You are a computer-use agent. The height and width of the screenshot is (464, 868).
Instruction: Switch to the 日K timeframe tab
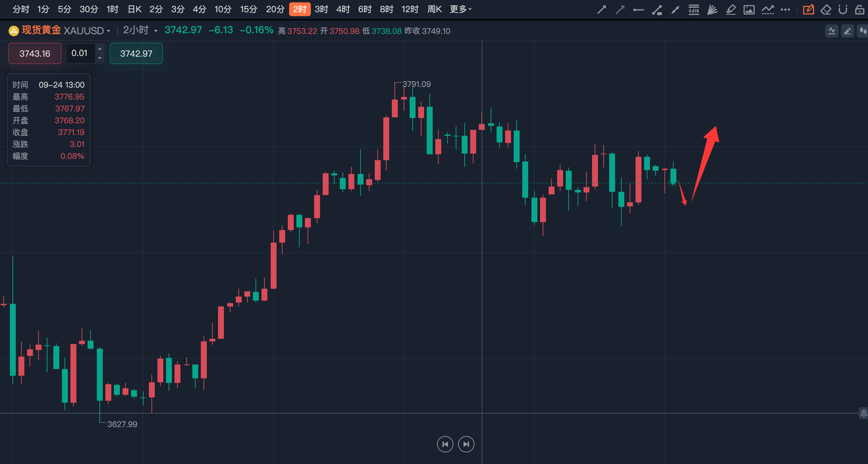point(134,9)
